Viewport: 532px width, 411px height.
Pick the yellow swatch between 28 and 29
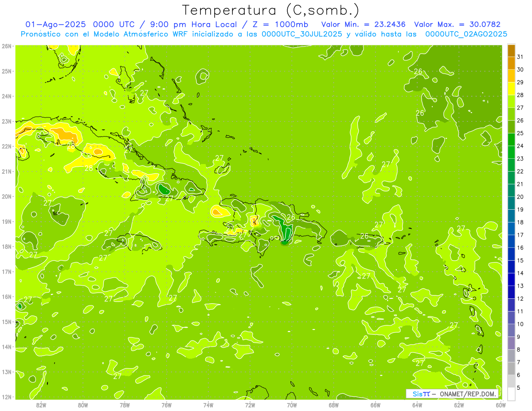511,88
